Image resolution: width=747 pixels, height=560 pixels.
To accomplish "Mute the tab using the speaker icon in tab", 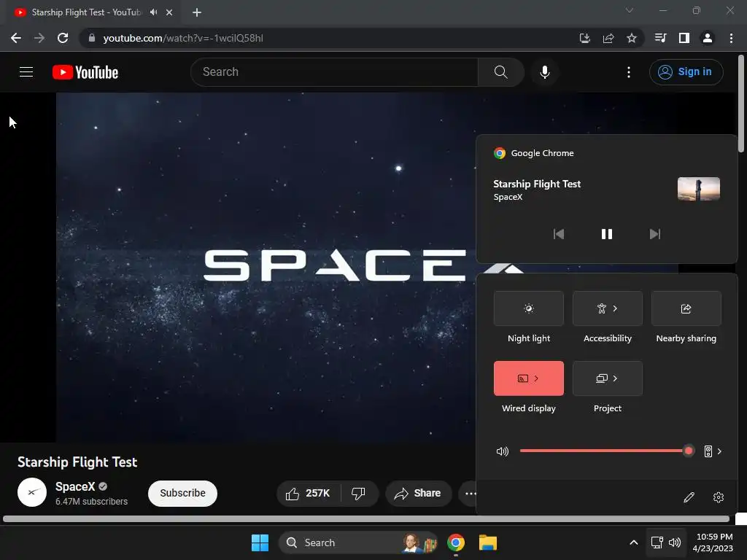I will pos(153,12).
